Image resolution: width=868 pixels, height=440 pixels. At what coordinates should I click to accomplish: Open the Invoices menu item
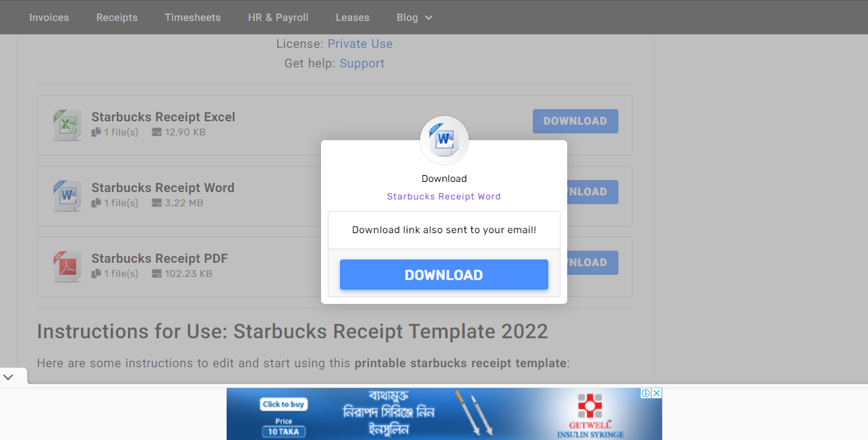(49, 18)
